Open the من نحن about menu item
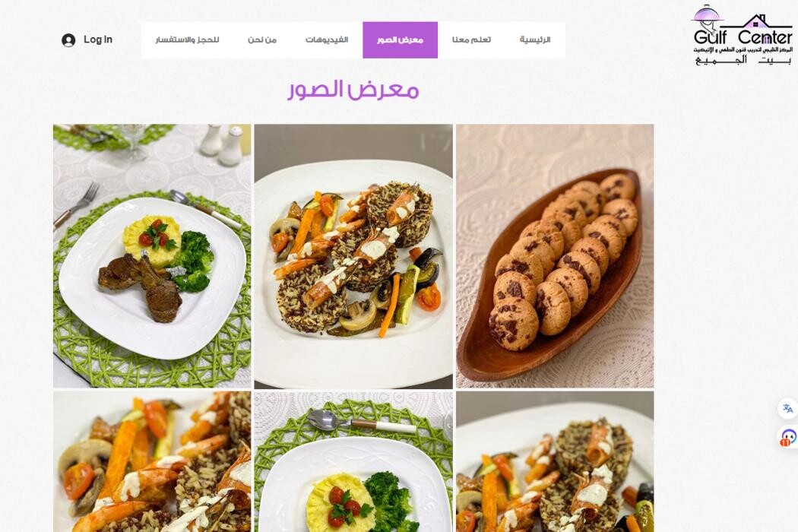 click(262, 40)
